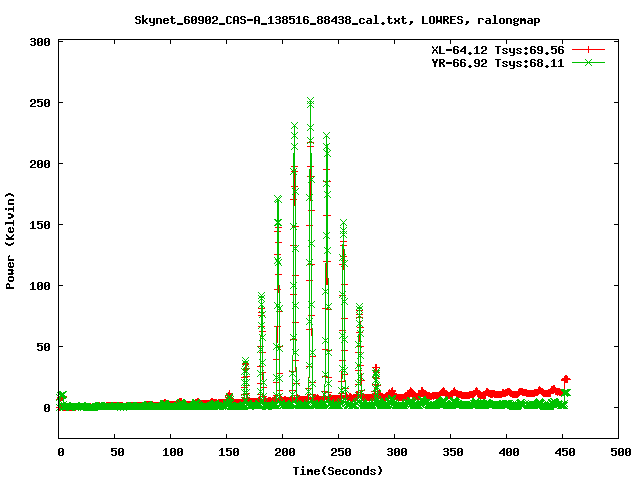The width and height of the screenshot is (640, 480).
Task: Click the x-axis tick label 300
Action: coord(397,452)
